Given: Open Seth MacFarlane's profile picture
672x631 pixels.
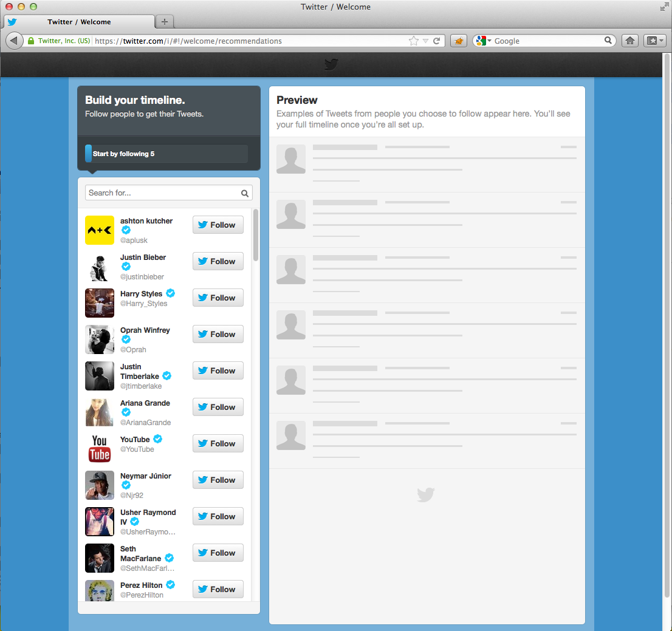Looking at the screenshot, I should pyautogui.click(x=100, y=558).
